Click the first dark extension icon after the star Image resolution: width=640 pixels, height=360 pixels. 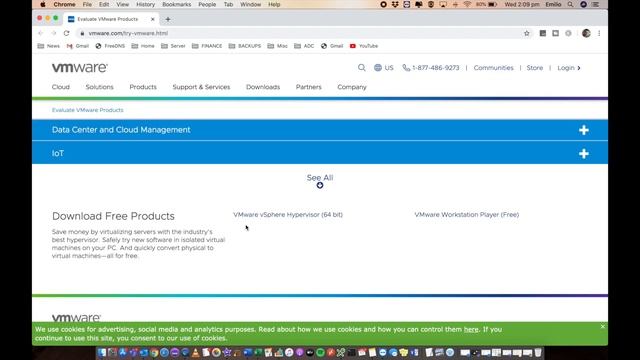[542, 33]
